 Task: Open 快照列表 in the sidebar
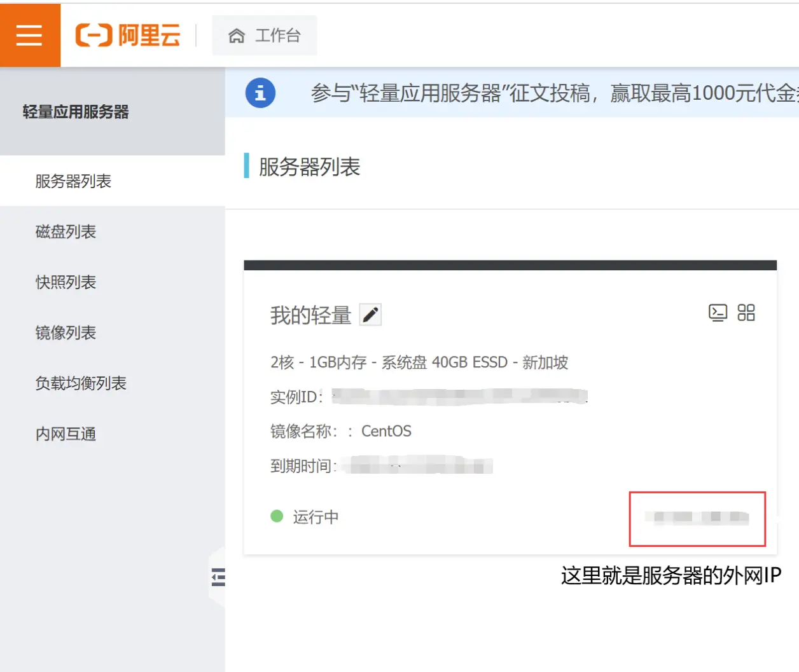[113, 282]
